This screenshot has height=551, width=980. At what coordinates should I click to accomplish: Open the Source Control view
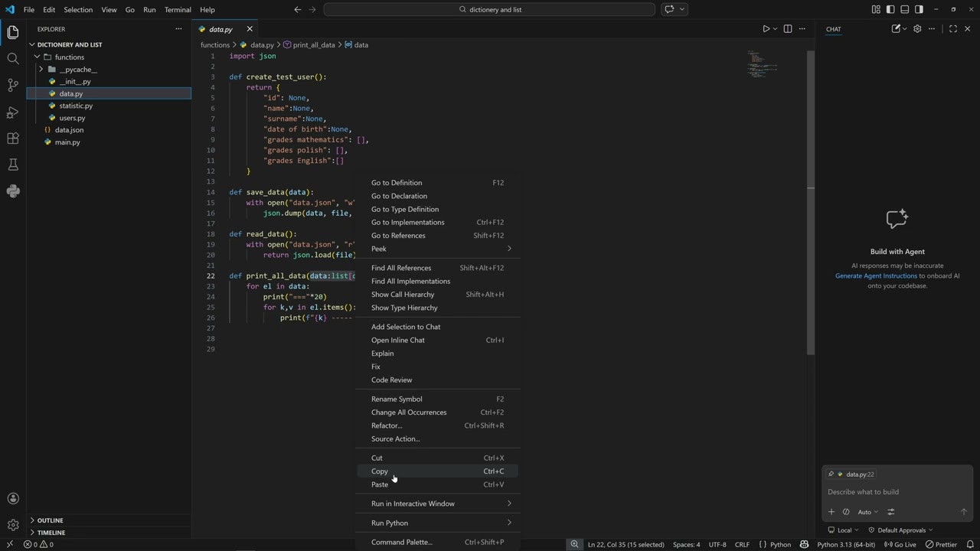(x=13, y=85)
